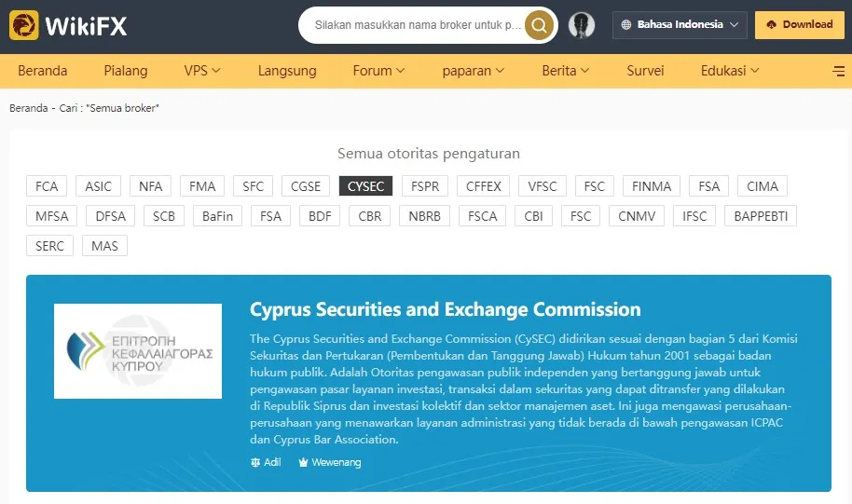Select the SCB regulator filter
Image resolution: width=852 pixels, height=504 pixels.
pyautogui.click(x=163, y=216)
